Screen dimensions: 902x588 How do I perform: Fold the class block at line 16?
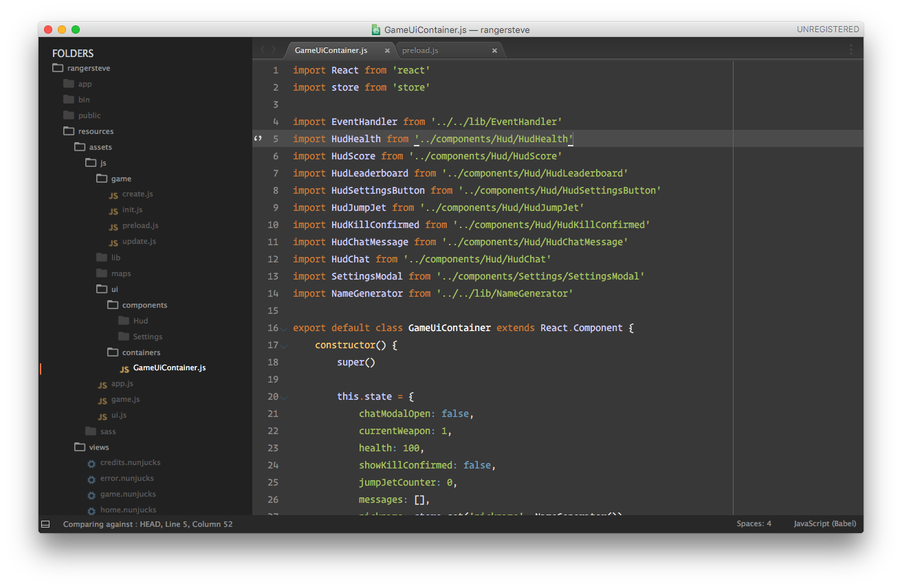click(284, 330)
